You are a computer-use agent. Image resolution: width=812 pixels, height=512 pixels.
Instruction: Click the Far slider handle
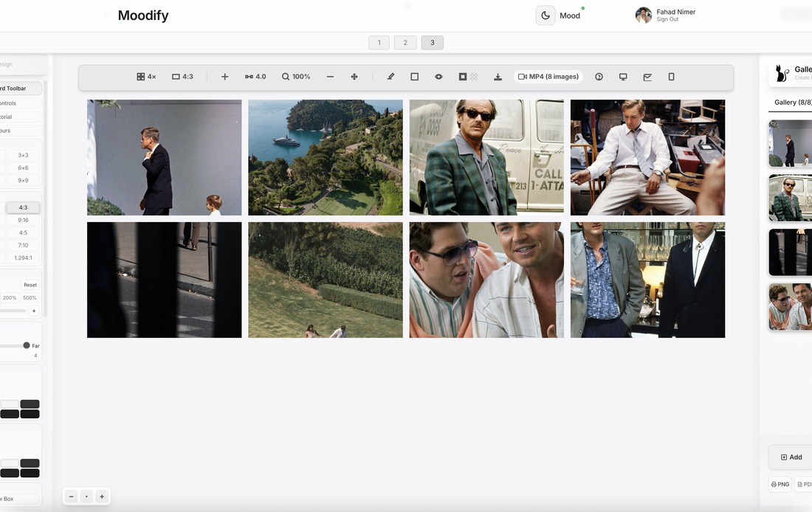click(27, 345)
